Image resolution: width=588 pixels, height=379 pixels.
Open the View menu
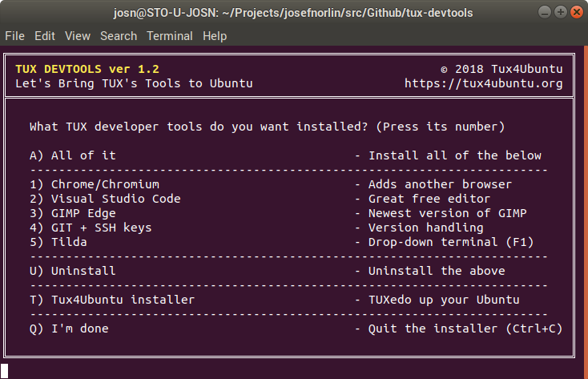coord(78,36)
